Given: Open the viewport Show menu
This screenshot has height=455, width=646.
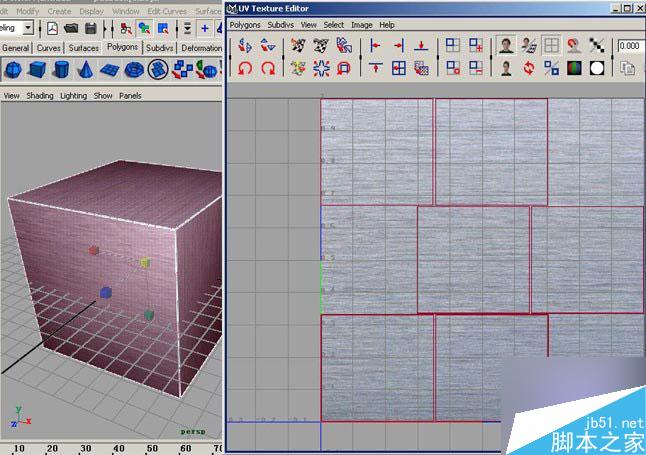Looking at the screenshot, I should (103, 96).
